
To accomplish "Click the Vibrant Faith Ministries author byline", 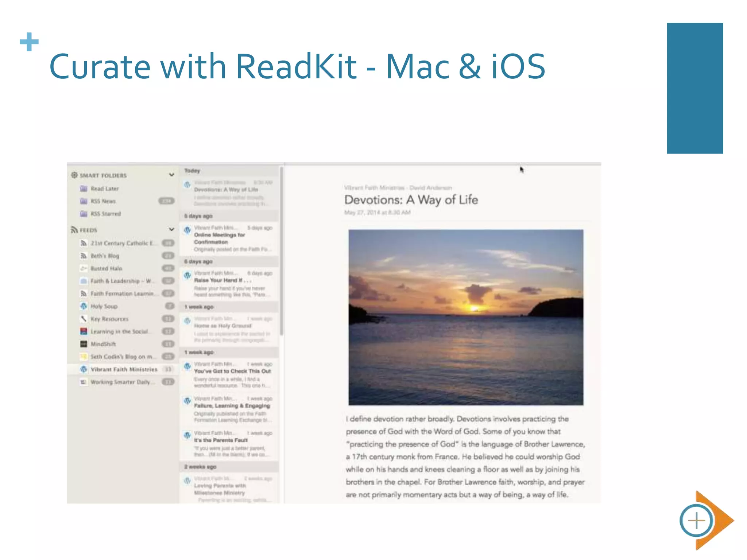I will pos(398,188).
